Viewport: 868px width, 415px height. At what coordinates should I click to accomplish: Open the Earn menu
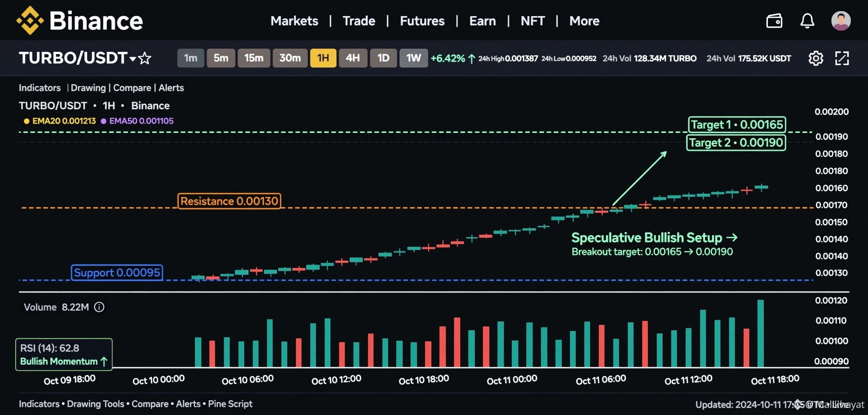[x=482, y=21]
